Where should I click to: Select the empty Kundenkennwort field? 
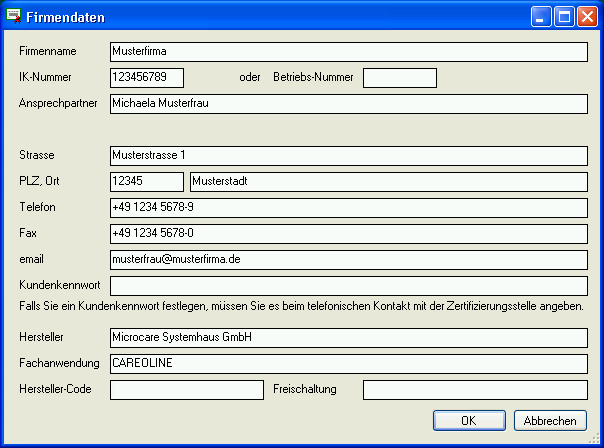(349, 286)
